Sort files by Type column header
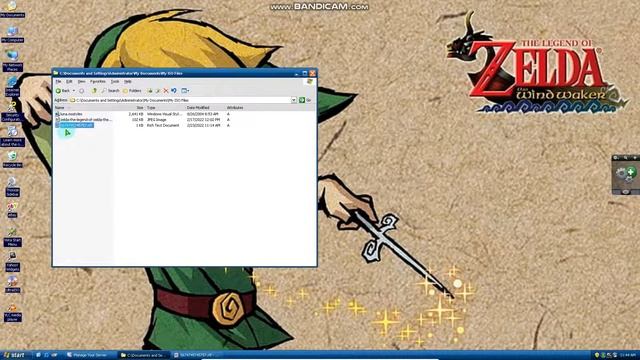The height and width of the screenshot is (360, 640). 165,108
